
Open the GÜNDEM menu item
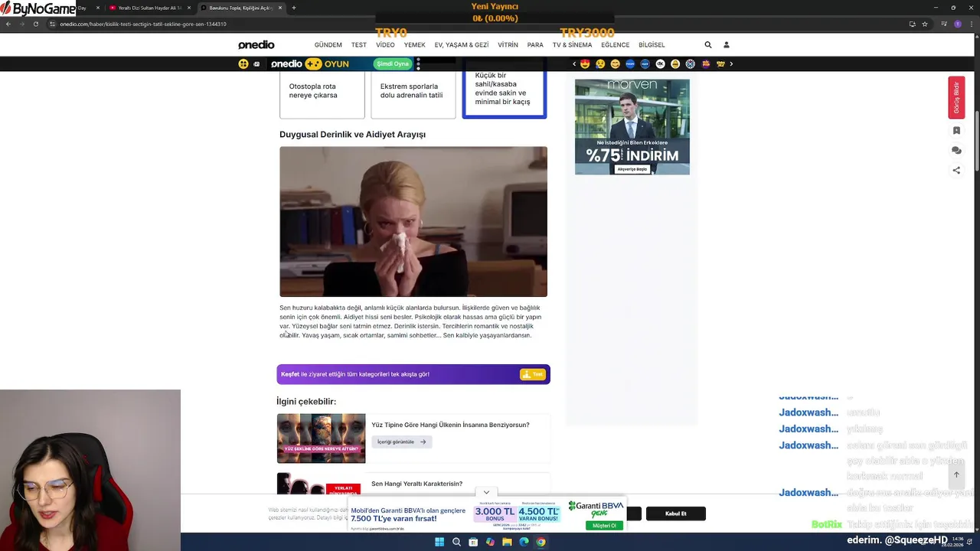(x=328, y=45)
